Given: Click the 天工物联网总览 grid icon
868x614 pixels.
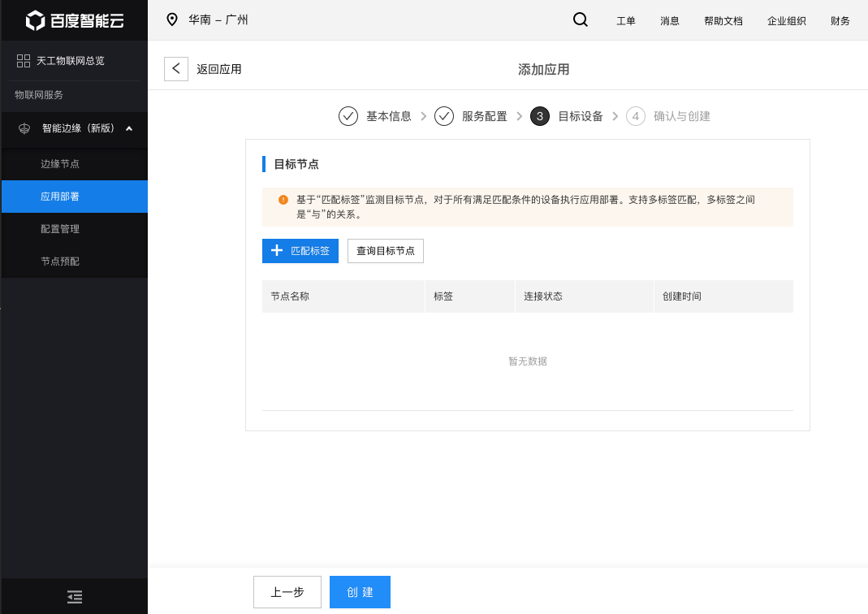Looking at the screenshot, I should point(24,61).
